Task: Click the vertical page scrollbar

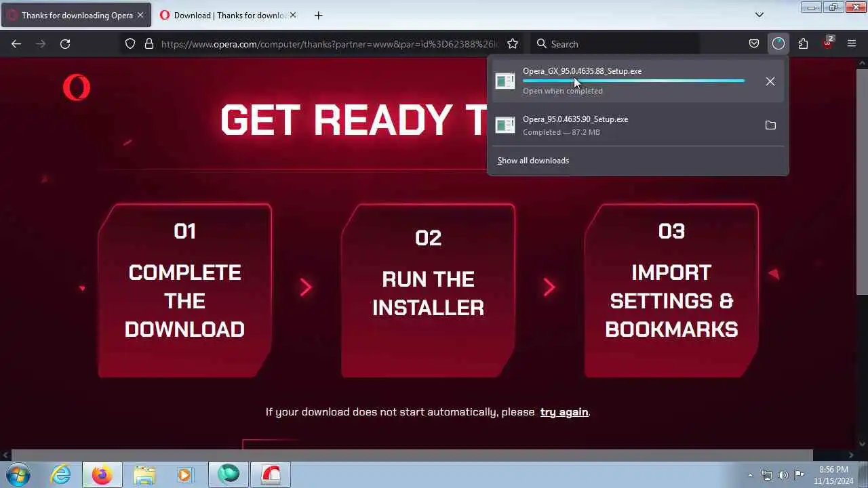Action: click(x=862, y=181)
